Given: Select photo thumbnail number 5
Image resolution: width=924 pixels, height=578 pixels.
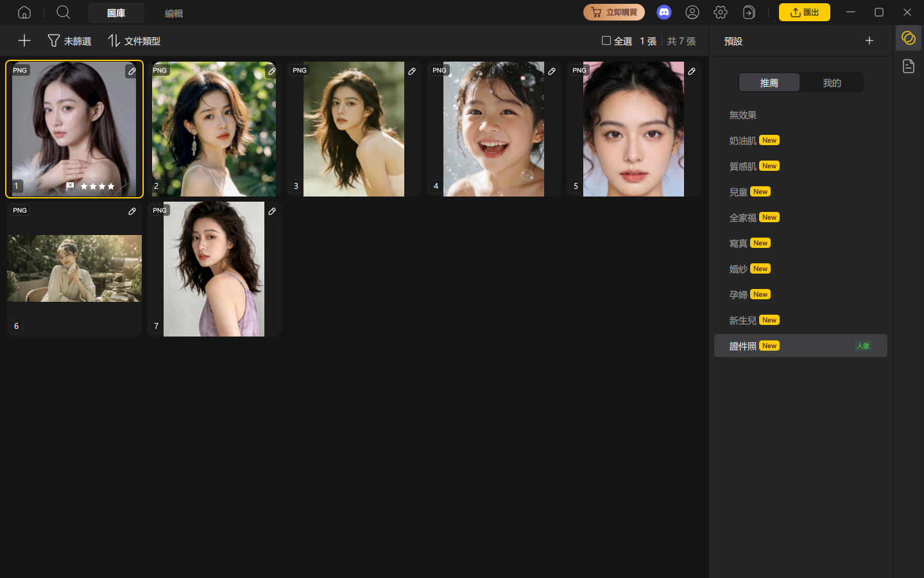Looking at the screenshot, I should click(633, 129).
